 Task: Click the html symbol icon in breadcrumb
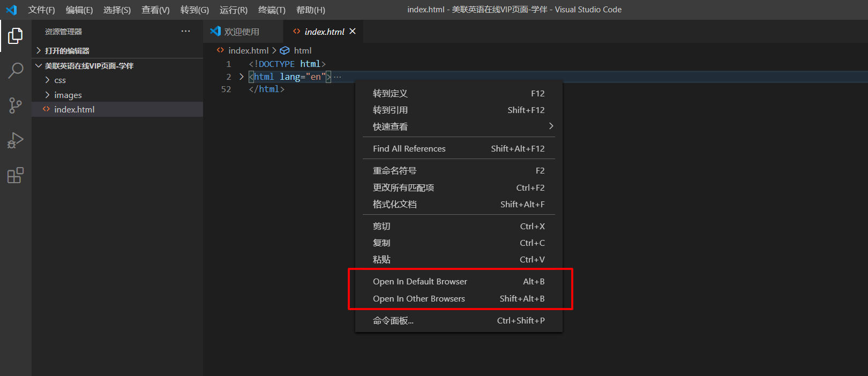[285, 50]
